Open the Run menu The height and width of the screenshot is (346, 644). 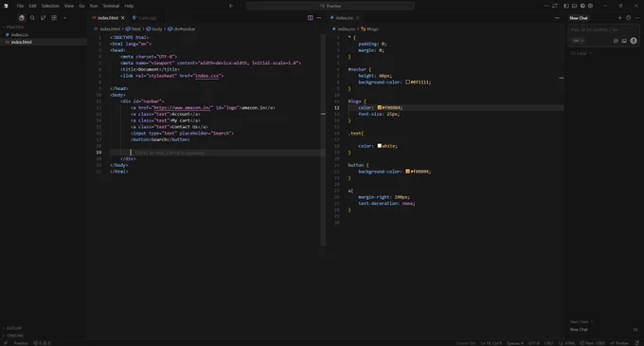pyautogui.click(x=94, y=6)
